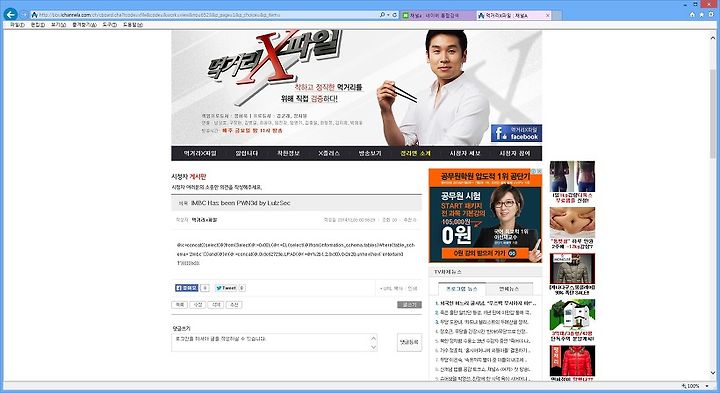Close the orange ad with its corner X
This screenshot has height=393, width=720.
539,171
